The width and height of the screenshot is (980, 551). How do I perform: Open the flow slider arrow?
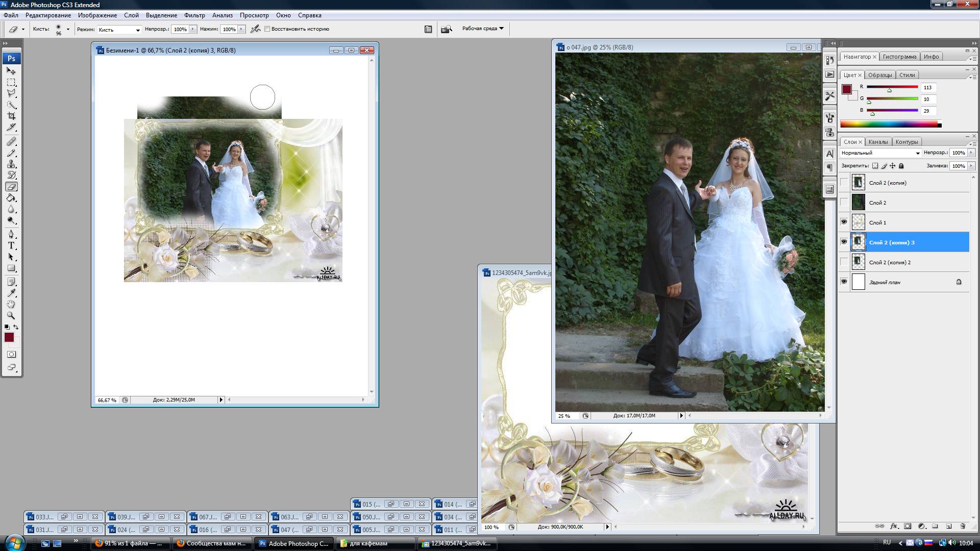click(241, 29)
